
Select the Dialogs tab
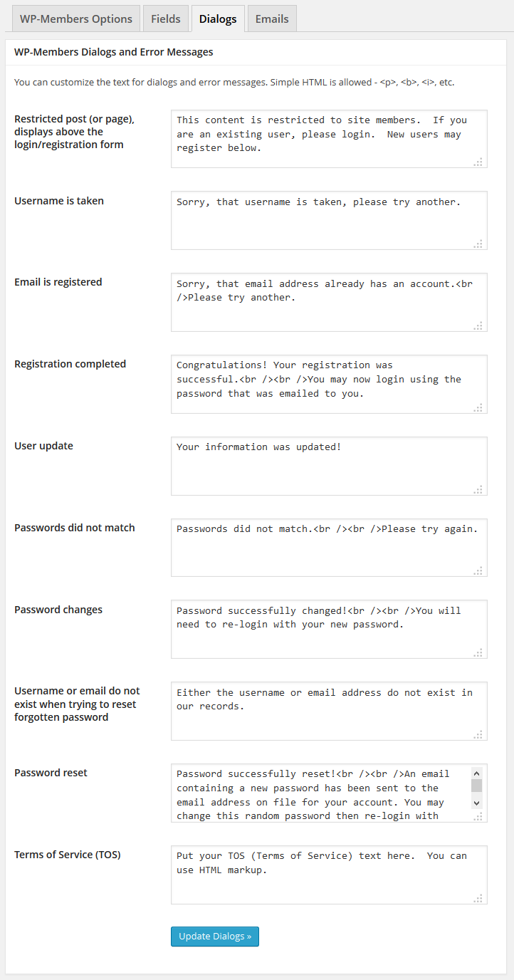pyautogui.click(x=218, y=19)
